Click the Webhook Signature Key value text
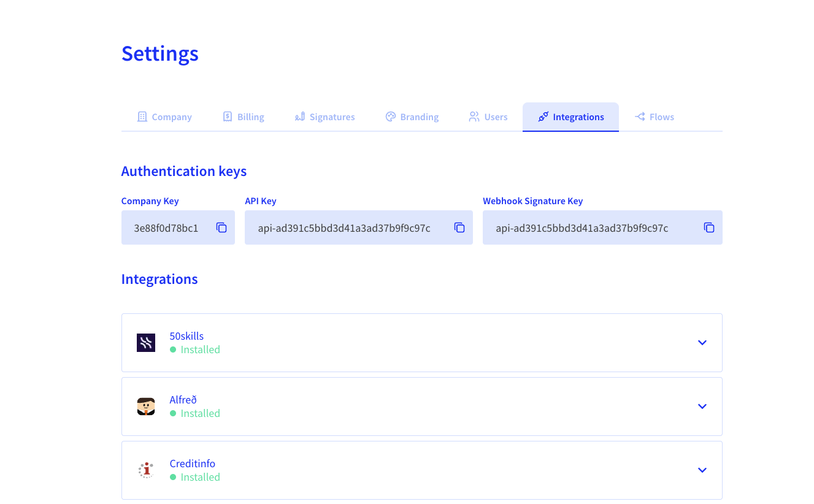Viewport: 814px width, 504px height. (582, 228)
